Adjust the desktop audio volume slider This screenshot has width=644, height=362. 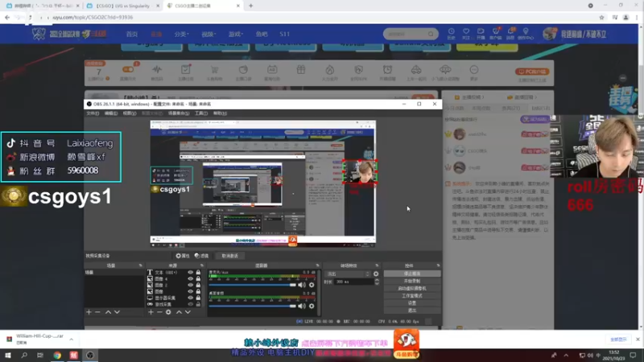252,306
